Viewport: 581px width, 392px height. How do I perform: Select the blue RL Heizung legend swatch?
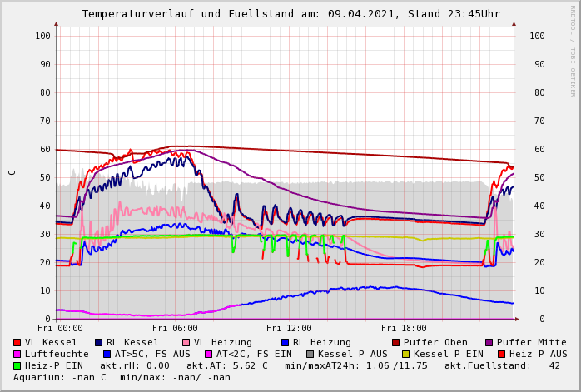tap(285, 342)
